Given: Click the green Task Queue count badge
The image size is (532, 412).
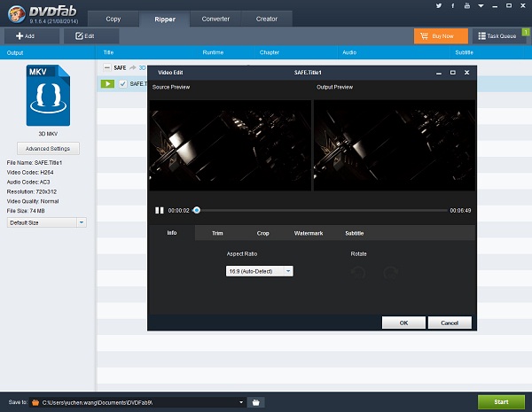Looking at the screenshot, I should [x=526, y=32].
